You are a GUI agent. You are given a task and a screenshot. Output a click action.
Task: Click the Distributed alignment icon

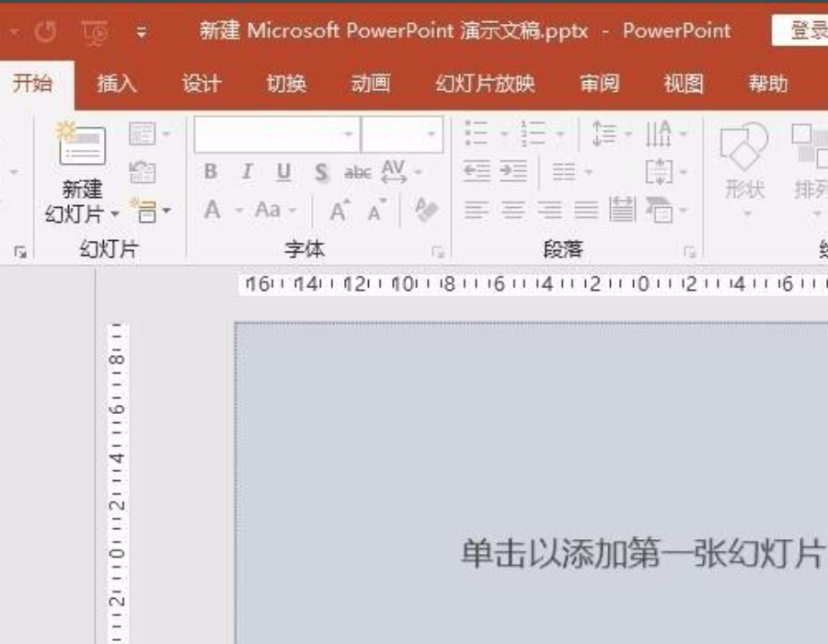click(x=622, y=209)
